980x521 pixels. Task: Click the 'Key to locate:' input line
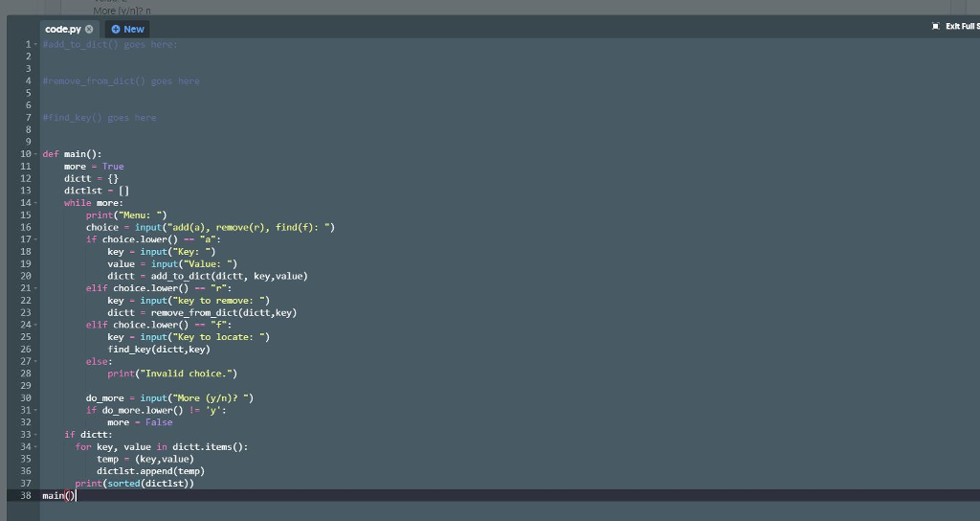189,337
